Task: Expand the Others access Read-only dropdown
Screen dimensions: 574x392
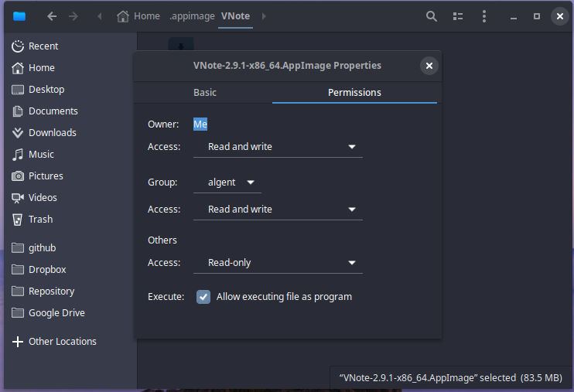Action: (x=278, y=263)
